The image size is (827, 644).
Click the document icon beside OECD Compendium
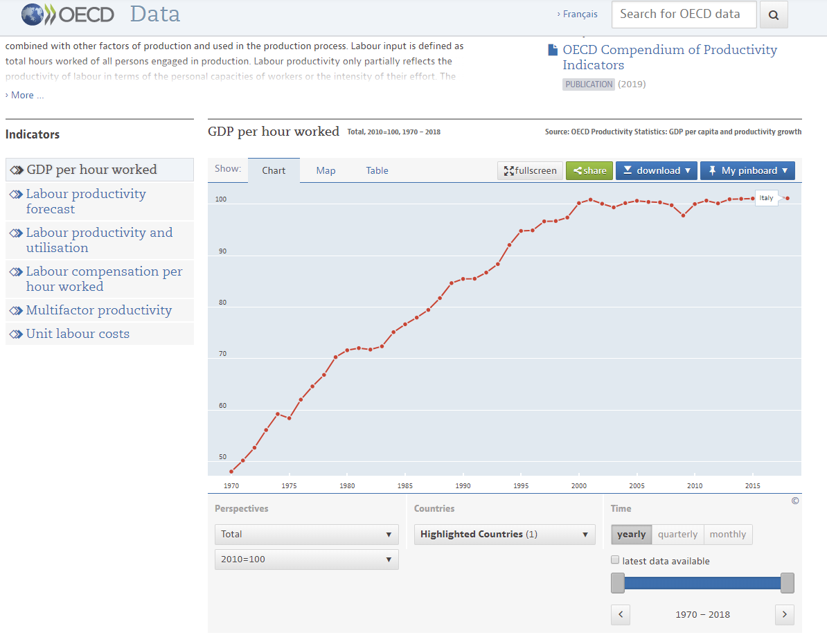[553, 50]
